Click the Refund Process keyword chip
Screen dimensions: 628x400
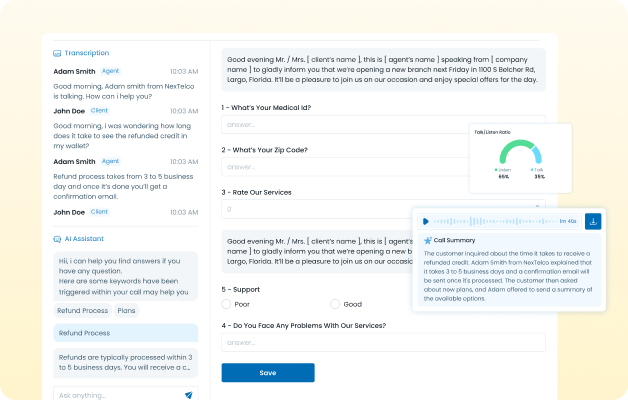click(83, 311)
